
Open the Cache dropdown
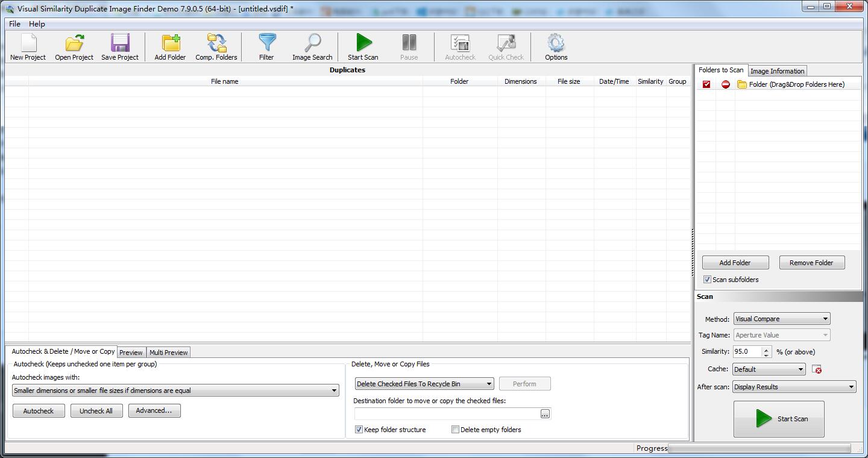click(769, 369)
